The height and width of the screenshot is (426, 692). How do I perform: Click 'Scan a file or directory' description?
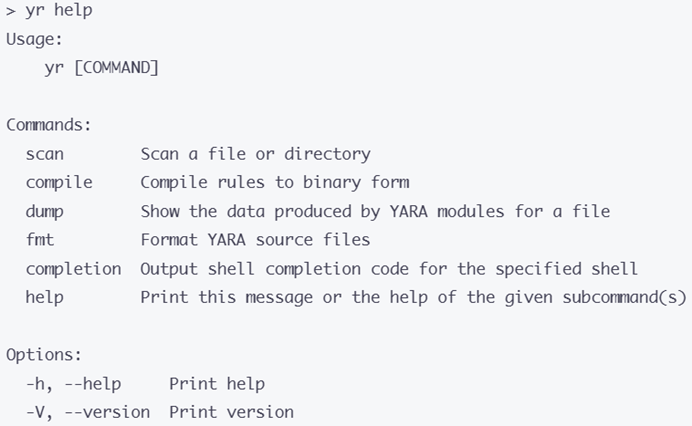[x=255, y=155]
